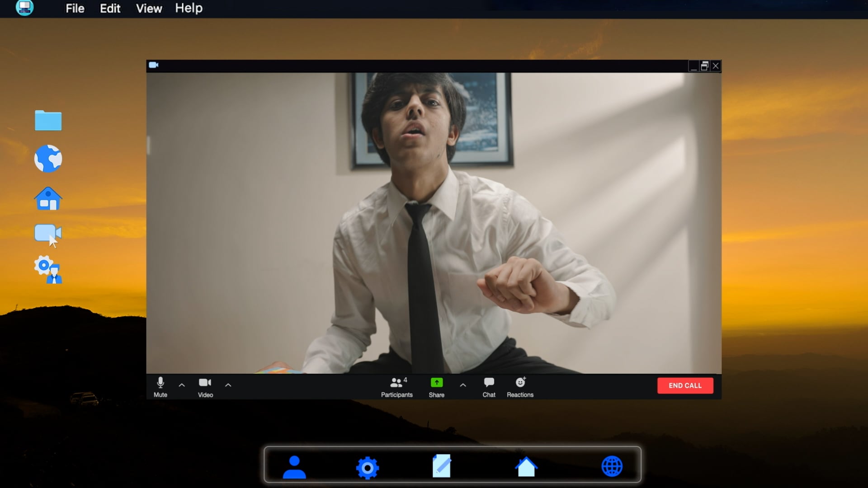
Task: Click the blue folder desktop icon
Action: pyautogui.click(x=48, y=121)
